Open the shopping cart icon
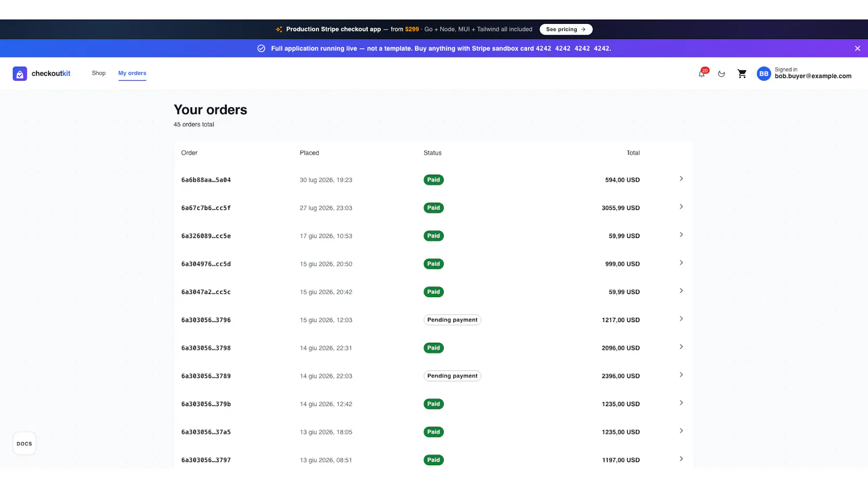 742,74
